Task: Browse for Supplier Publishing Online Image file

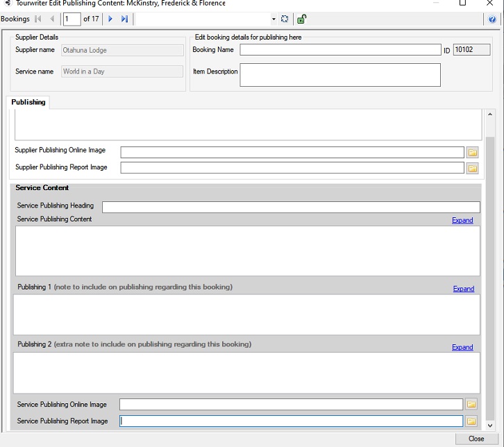Action: (x=472, y=153)
